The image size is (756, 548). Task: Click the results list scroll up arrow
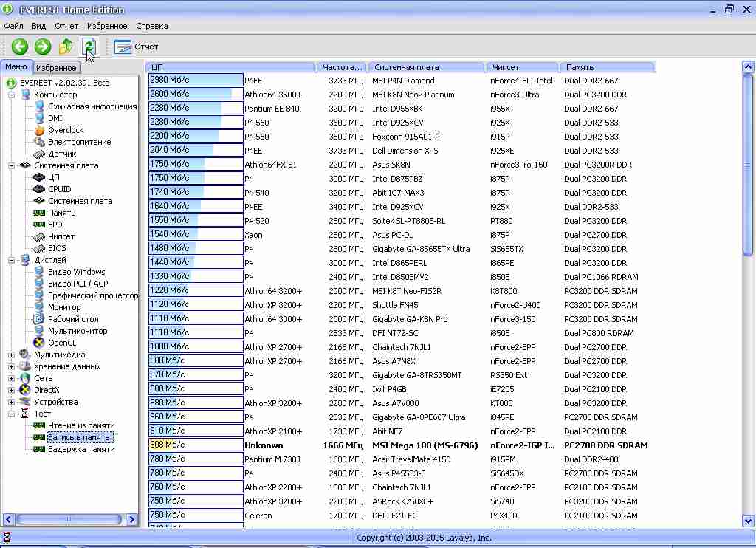click(748, 67)
